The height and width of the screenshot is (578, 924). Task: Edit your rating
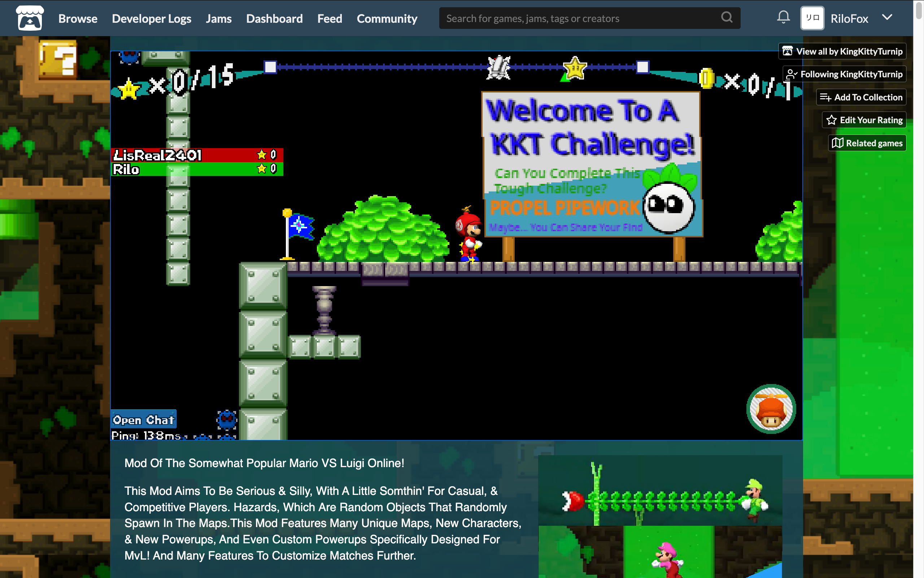pyautogui.click(x=864, y=120)
